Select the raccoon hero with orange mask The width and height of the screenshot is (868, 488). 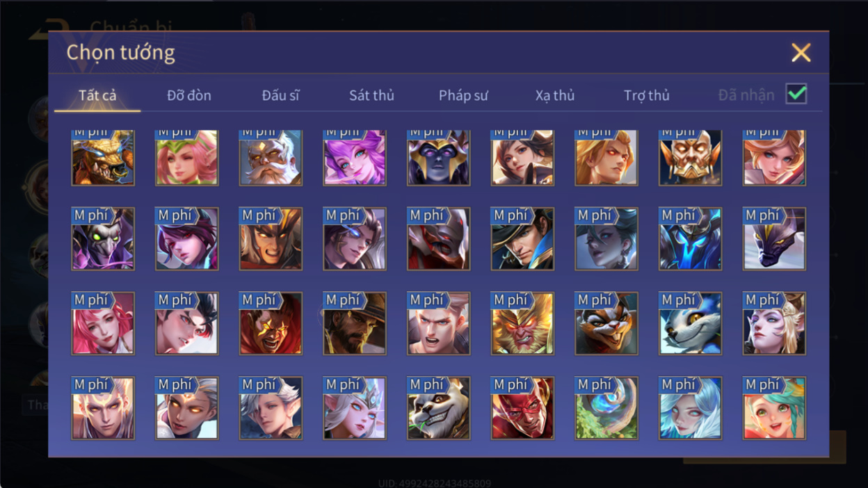pyautogui.click(x=606, y=323)
